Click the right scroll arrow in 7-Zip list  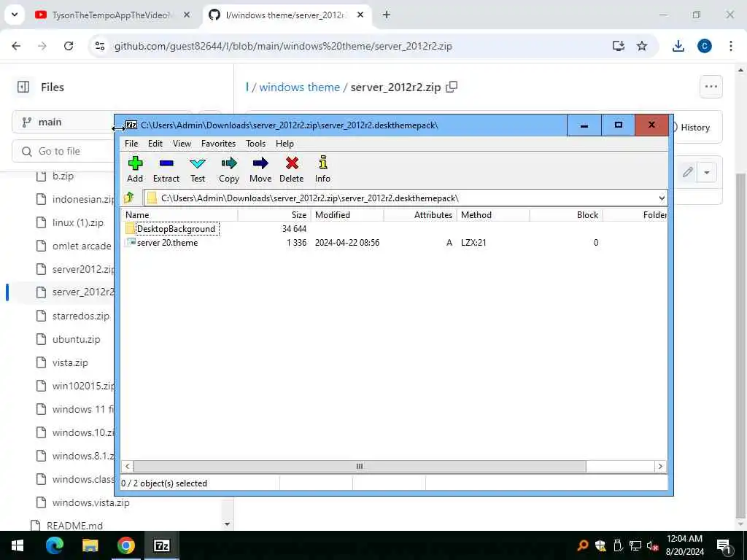coord(660,466)
